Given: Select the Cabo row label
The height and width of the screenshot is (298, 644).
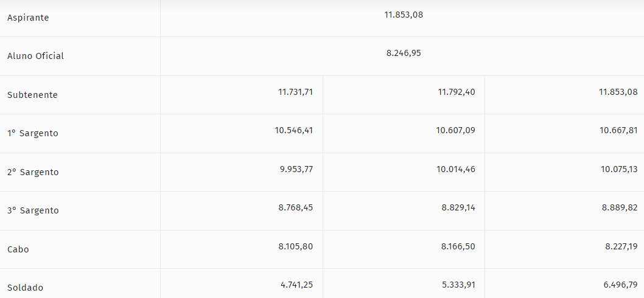Looking at the screenshot, I should coord(18,249).
